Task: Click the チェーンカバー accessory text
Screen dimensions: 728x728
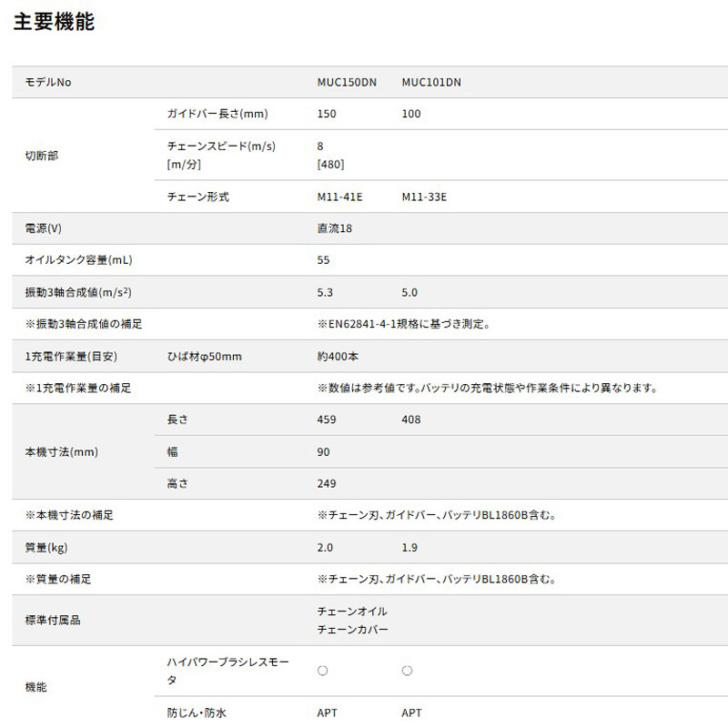Action: 352,630
